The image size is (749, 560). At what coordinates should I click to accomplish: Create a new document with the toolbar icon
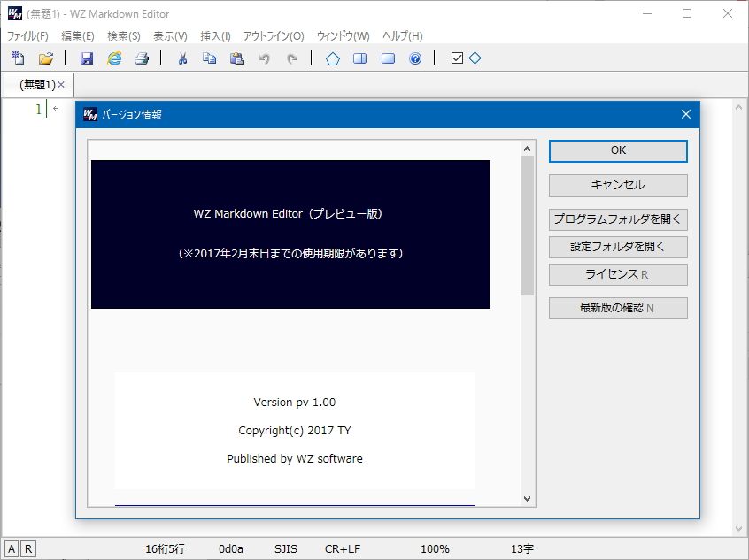19,58
